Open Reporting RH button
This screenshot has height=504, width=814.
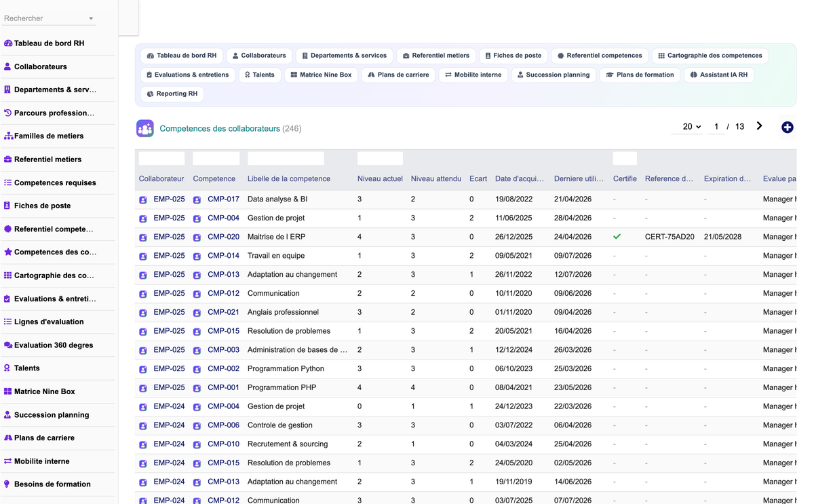pos(172,94)
